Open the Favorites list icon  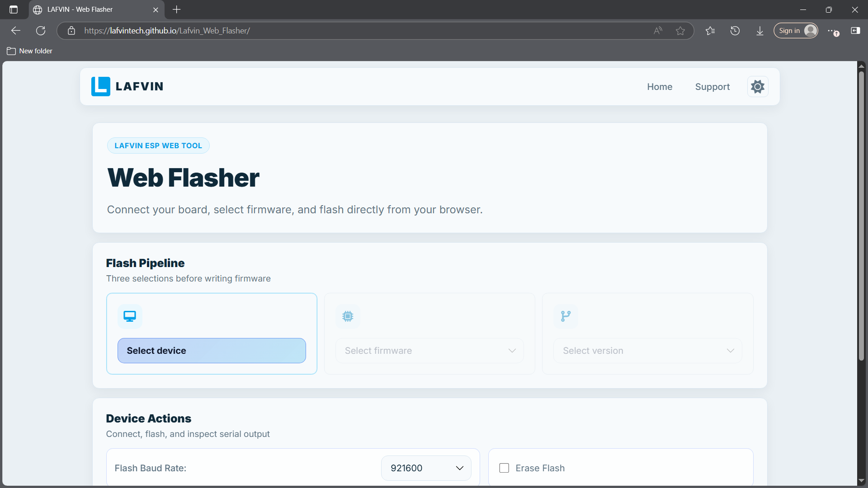[x=710, y=31]
